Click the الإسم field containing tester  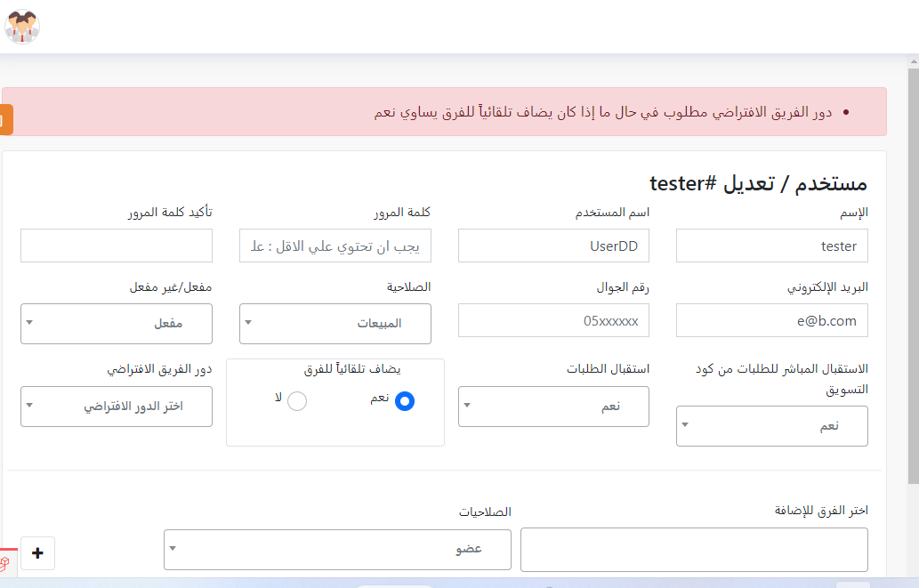tap(771, 246)
